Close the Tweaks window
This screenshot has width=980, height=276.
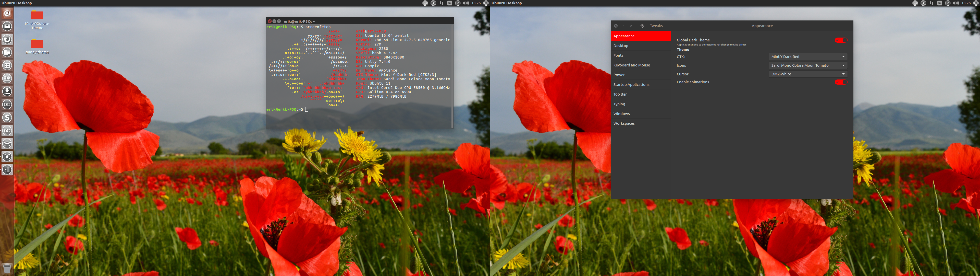click(x=616, y=26)
